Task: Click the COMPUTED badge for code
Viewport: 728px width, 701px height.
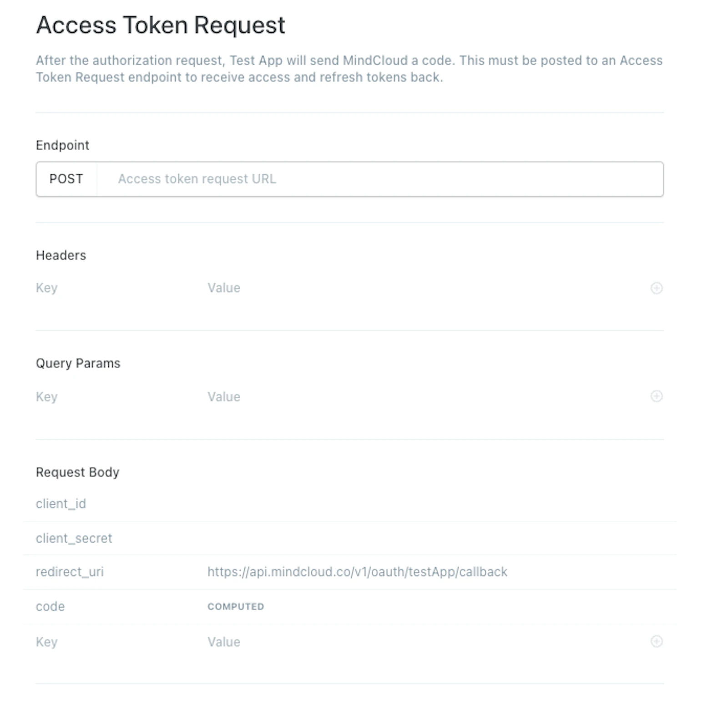Action: click(236, 607)
